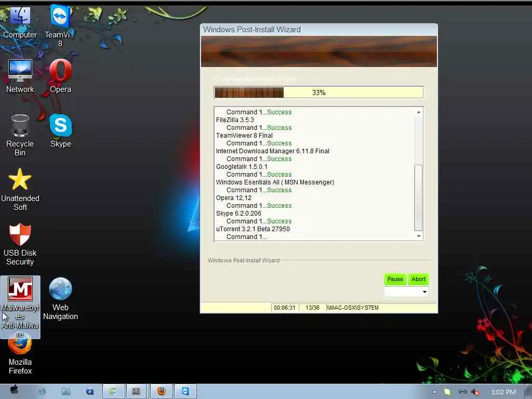The width and height of the screenshot is (532, 399).
Task: Select Internet Download Manager 6.11.8 Final entry
Action: (x=272, y=151)
